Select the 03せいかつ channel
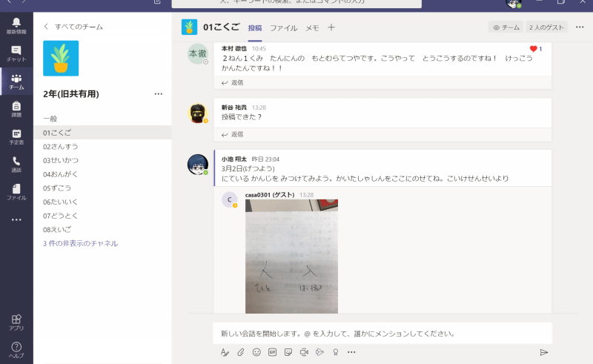 pyautogui.click(x=102, y=160)
